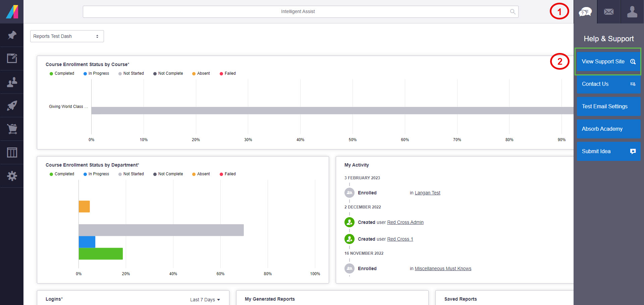
Task: Toggle the Completed legend in Course chart
Action: tap(62, 73)
